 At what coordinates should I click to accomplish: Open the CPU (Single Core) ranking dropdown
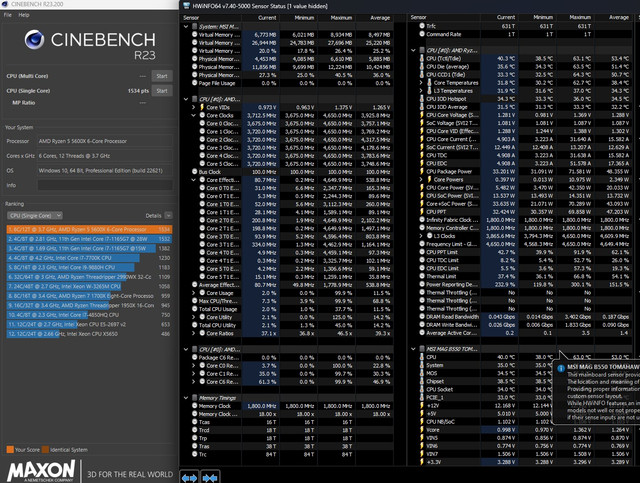pyautogui.click(x=35, y=216)
